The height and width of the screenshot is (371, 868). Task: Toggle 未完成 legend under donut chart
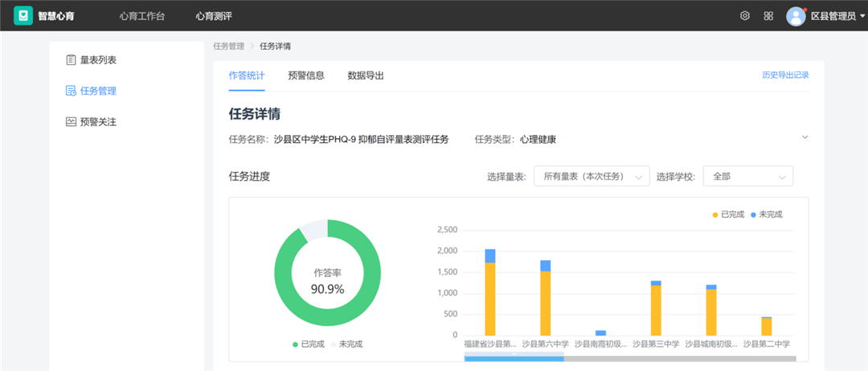click(x=346, y=344)
